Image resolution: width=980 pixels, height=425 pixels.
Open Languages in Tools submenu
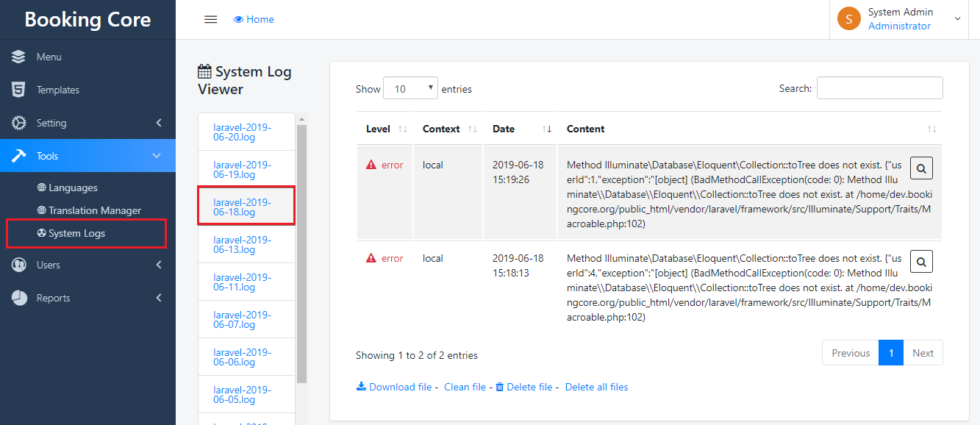coord(73,187)
